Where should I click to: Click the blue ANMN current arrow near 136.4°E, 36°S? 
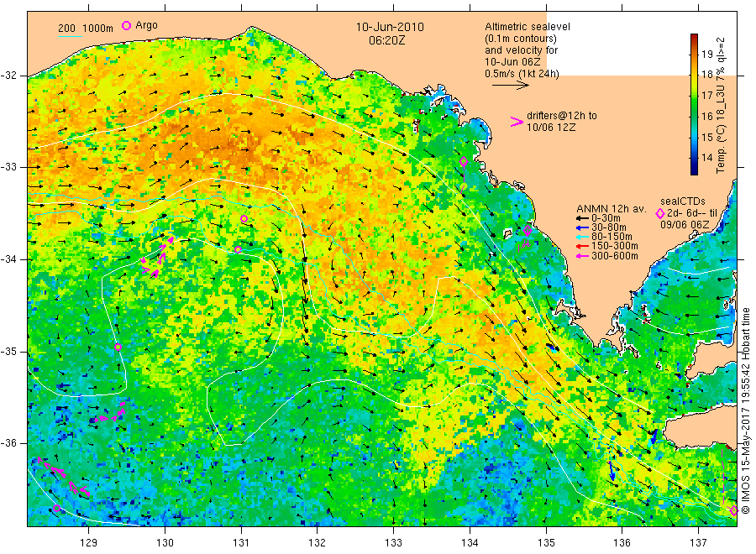pos(653,436)
